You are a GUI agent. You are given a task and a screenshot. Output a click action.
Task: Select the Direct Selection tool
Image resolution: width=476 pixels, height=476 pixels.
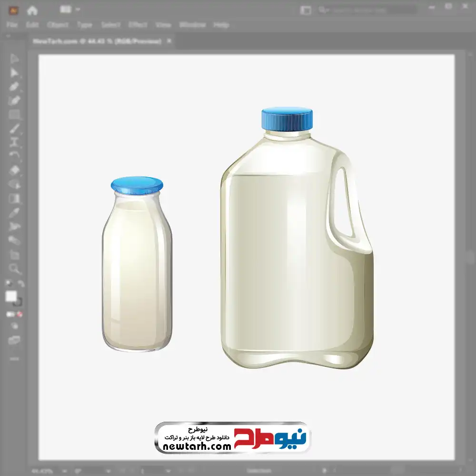(x=14, y=72)
